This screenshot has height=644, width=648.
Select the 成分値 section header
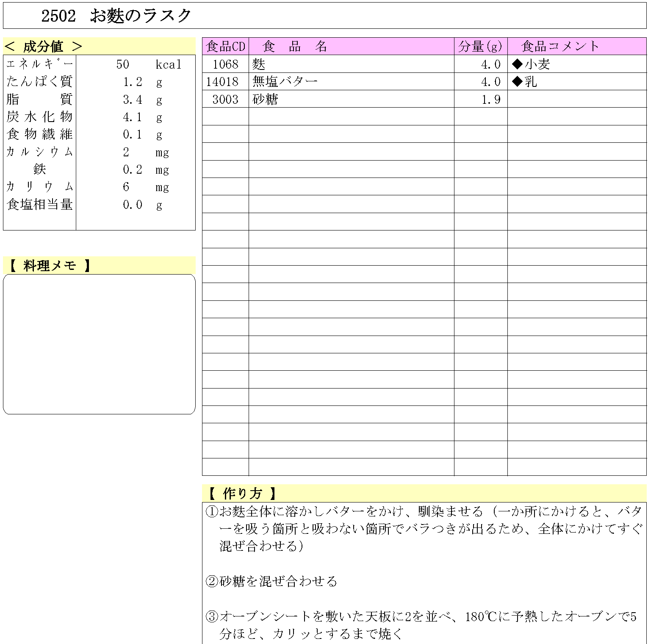[44, 46]
